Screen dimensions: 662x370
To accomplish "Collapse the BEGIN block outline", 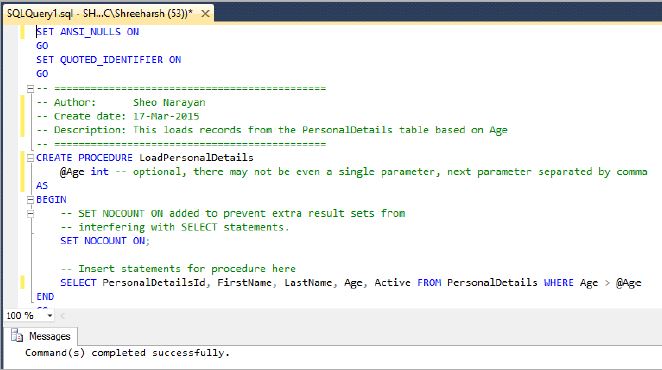I will point(30,200).
